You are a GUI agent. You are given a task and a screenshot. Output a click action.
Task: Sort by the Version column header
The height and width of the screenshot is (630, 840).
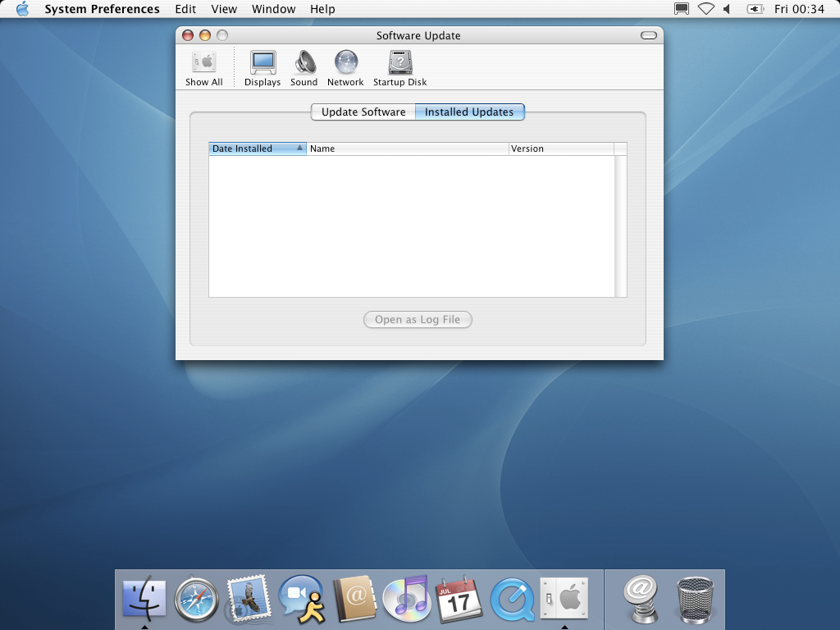pyautogui.click(x=561, y=149)
